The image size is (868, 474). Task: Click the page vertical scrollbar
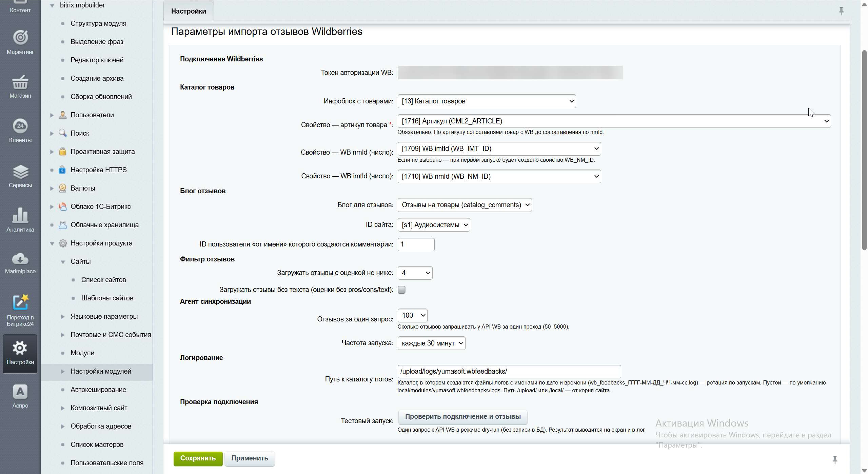(864, 151)
